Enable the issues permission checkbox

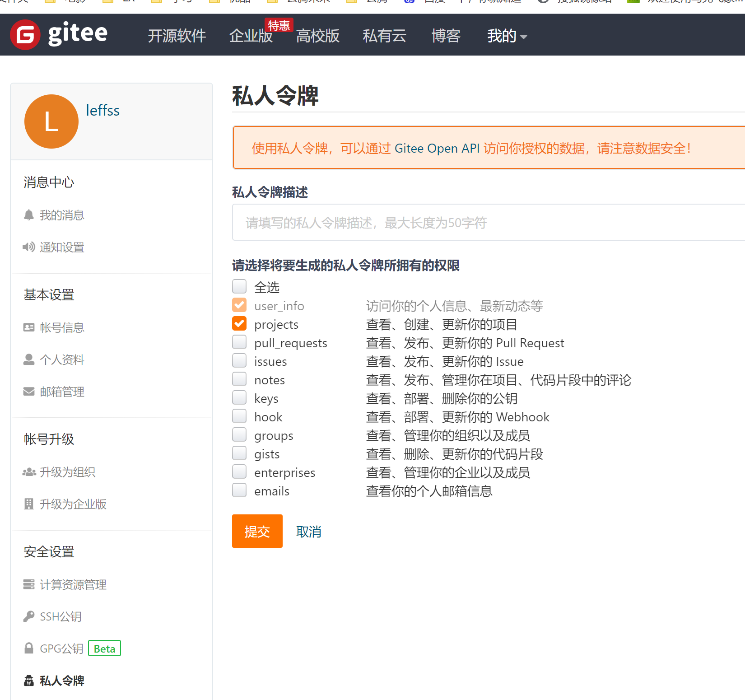pyautogui.click(x=239, y=360)
